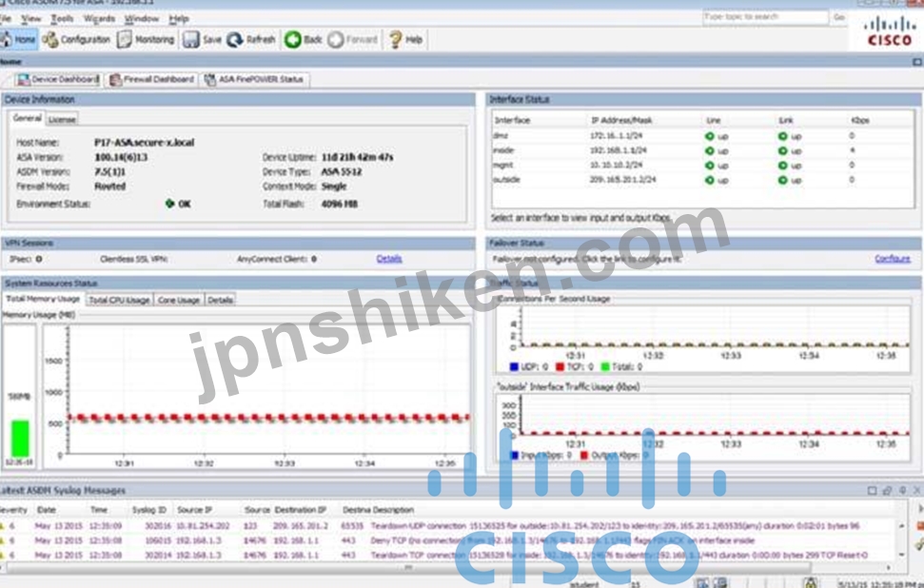
Task: Select the Device Dashboard tab
Action: coord(57,80)
